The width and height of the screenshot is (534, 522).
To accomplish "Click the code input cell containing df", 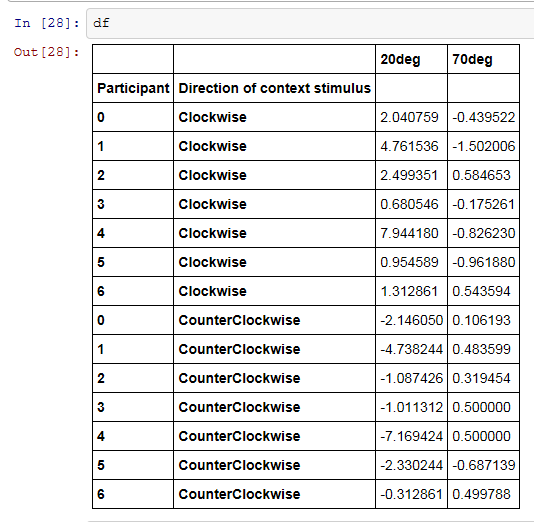I will [x=310, y=23].
